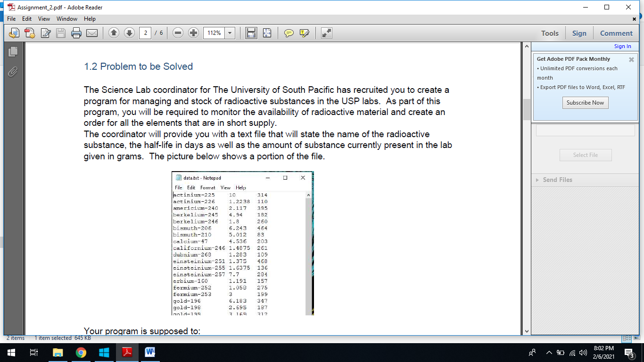Go to the previous page with up arrow
This screenshot has height=362, width=644.
(x=113, y=33)
